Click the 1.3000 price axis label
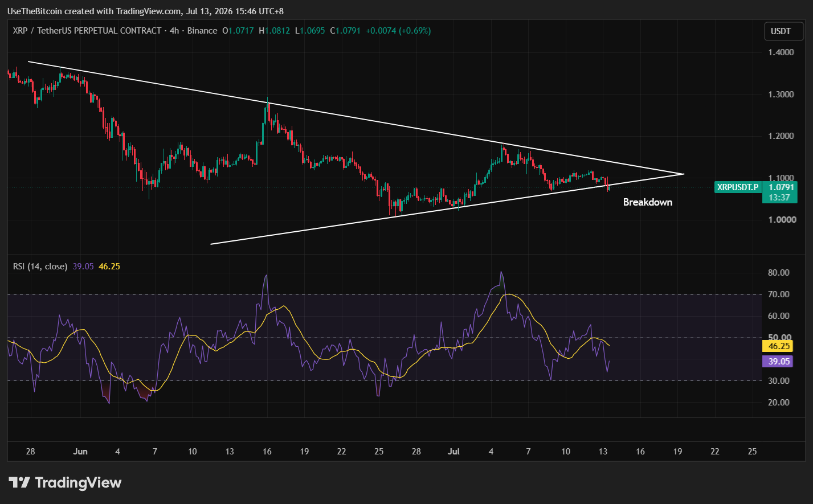The image size is (813, 504). [x=781, y=95]
